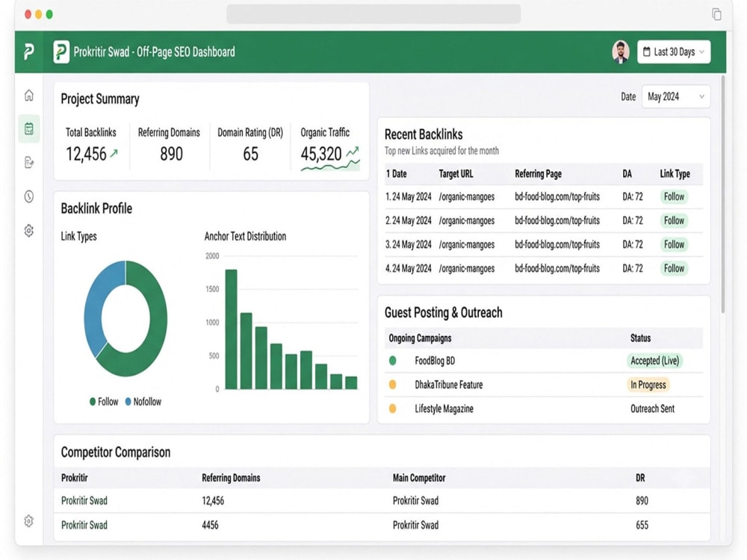This screenshot has height=560, width=747.
Task: Click the Follow badge in row 3
Action: pyautogui.click(x=674, y=244)
